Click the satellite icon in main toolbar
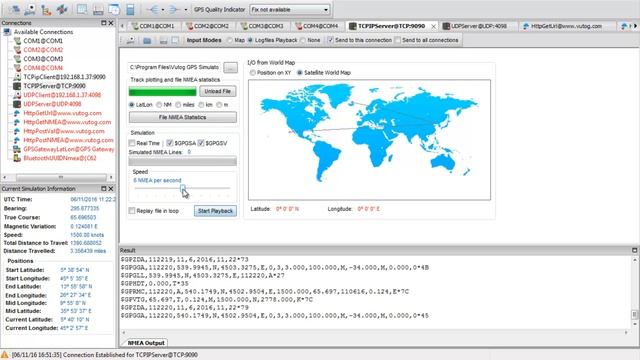 [x=62, y=9]
